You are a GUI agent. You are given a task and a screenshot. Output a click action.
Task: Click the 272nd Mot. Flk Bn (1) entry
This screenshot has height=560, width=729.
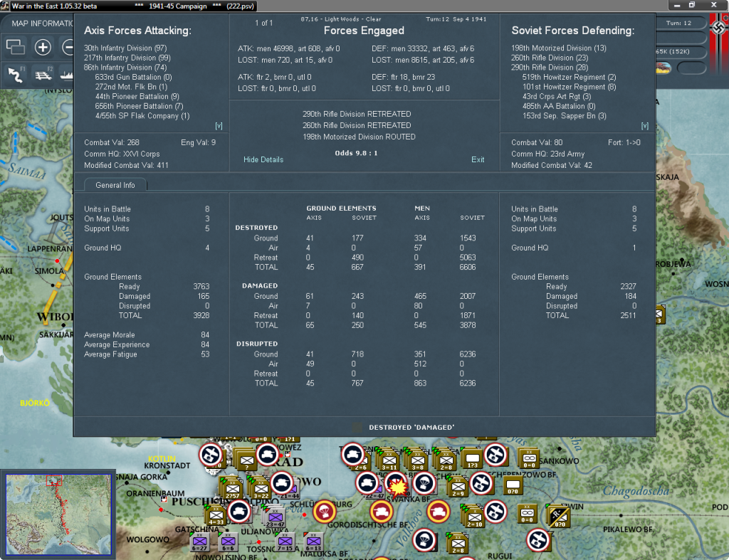tap(131, 87)
